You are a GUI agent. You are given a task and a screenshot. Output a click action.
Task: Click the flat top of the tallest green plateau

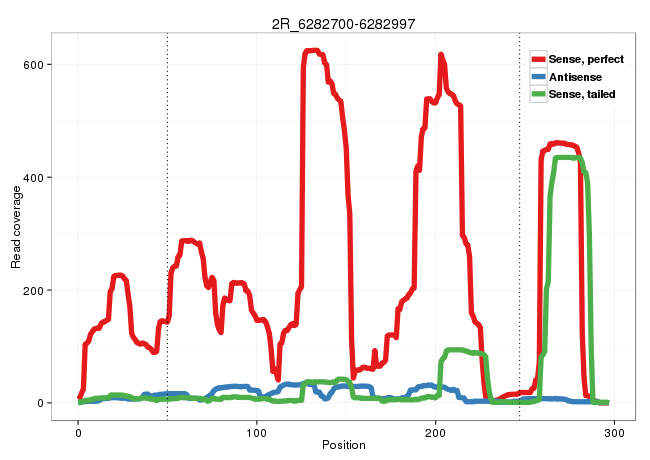[568, 158]
